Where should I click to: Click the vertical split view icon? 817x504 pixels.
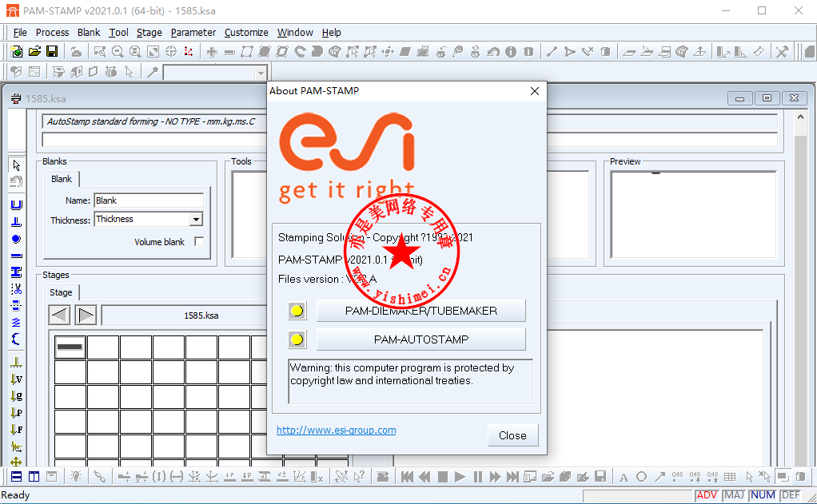pyautogui.click(x=34, y=476)
